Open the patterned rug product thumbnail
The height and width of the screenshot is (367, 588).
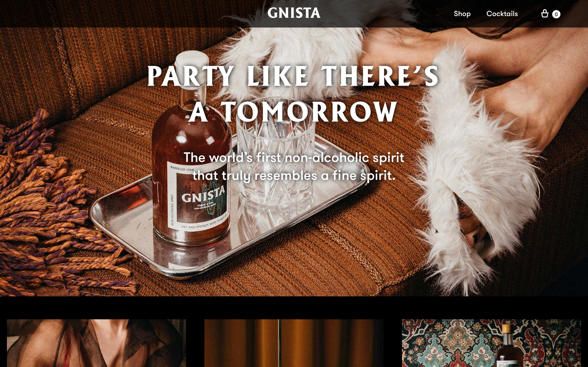click(491, 343)
